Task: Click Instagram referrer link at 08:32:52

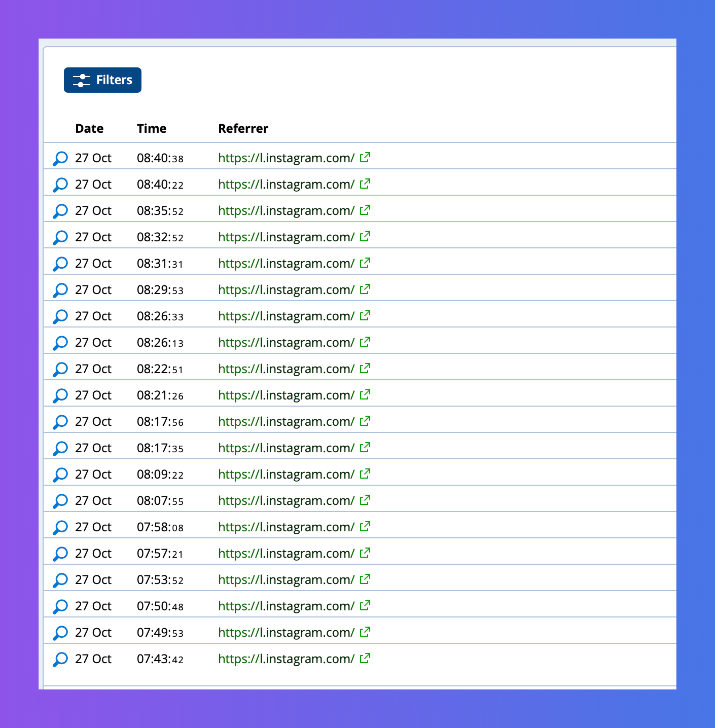Action: pyautogui.click(x=286, y=237)
